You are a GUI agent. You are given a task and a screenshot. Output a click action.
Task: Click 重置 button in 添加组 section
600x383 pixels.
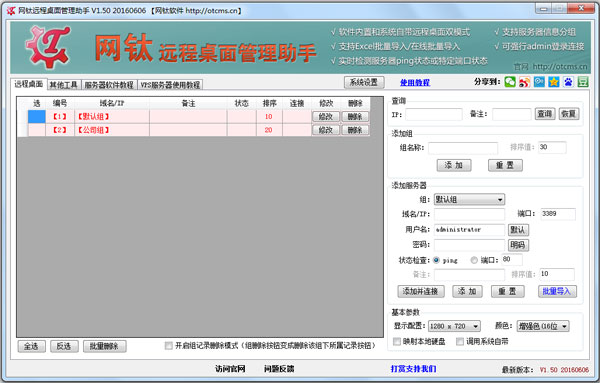[505, 165]
